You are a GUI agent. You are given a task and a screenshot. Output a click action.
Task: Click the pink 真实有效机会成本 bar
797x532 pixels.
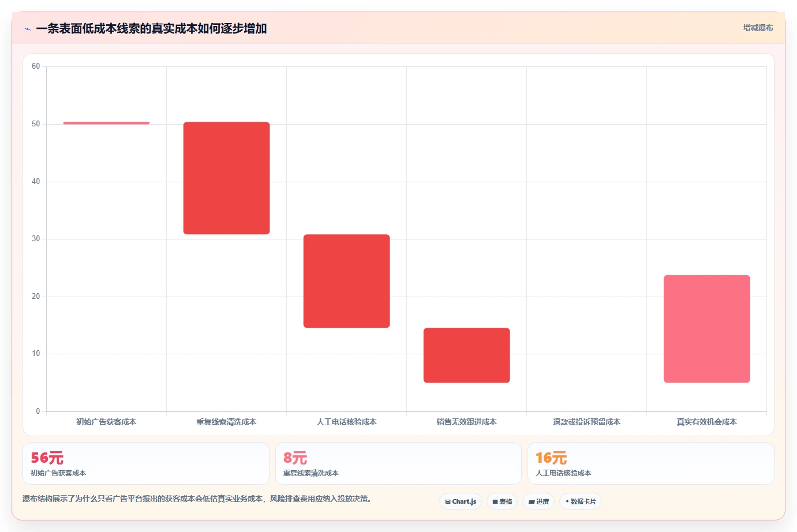pyautogui.click(x=706, y=329)
